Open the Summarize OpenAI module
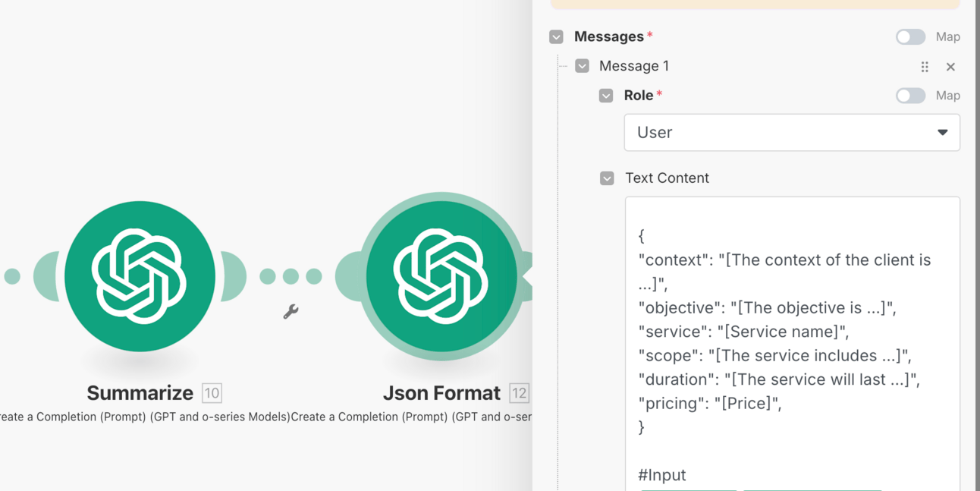The width and height of the screenshot is (980, 491). [x=140, y=276]
